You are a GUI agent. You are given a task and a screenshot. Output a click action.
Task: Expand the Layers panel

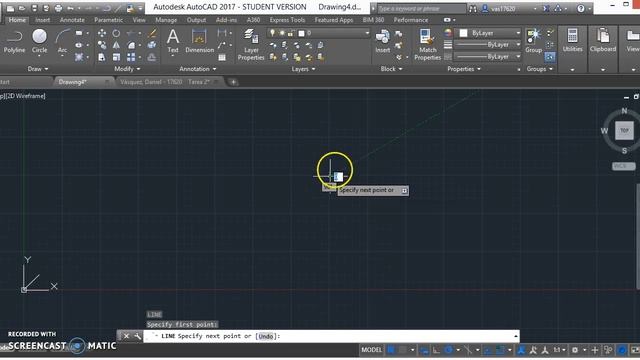(x=303, y=69)
